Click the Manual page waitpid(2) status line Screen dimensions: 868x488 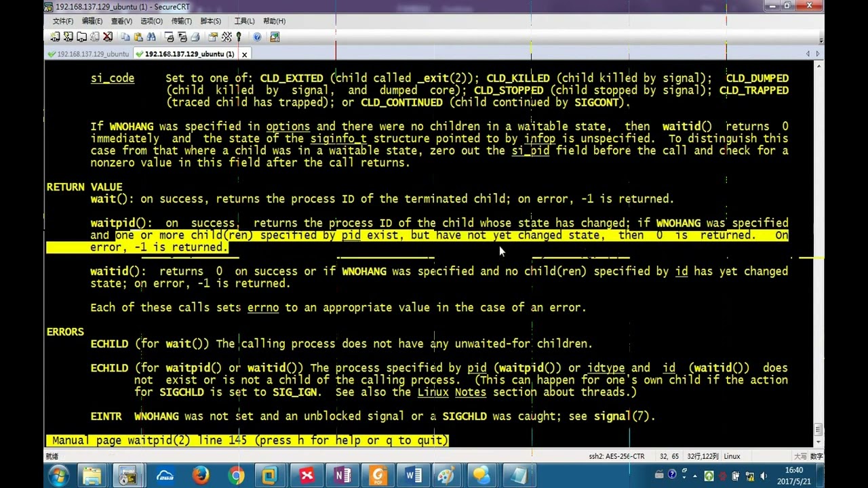pos(248,441)
